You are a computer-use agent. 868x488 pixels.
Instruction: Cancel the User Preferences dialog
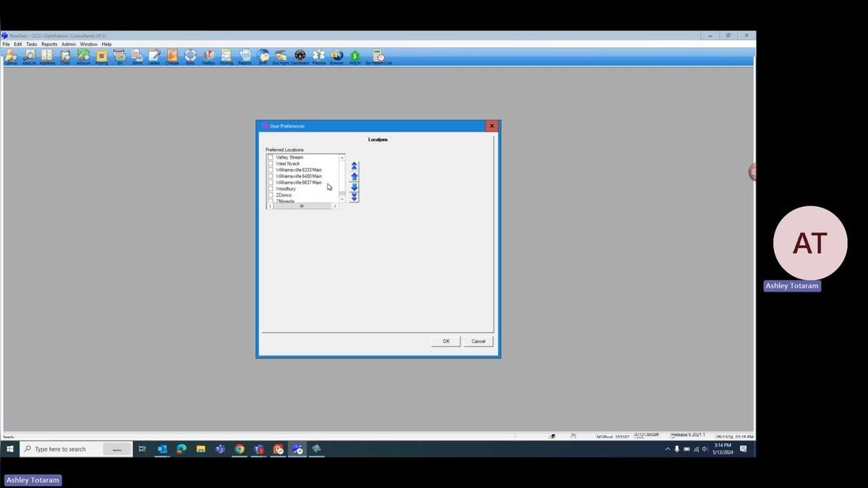click(478, 341)
